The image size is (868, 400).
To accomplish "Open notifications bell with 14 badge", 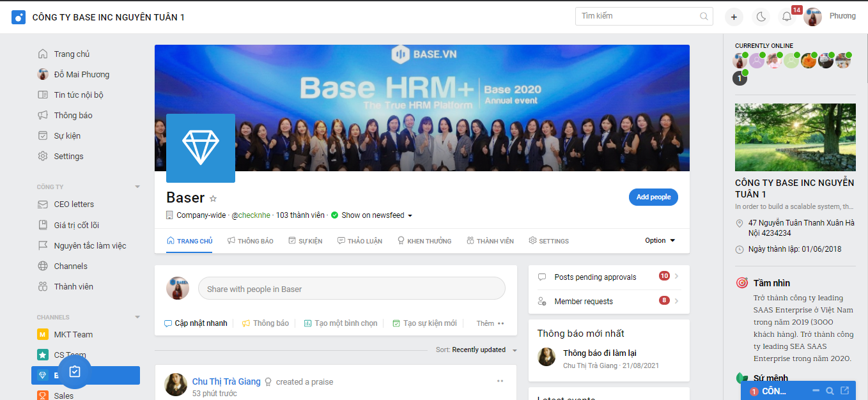I will (787, 17).
